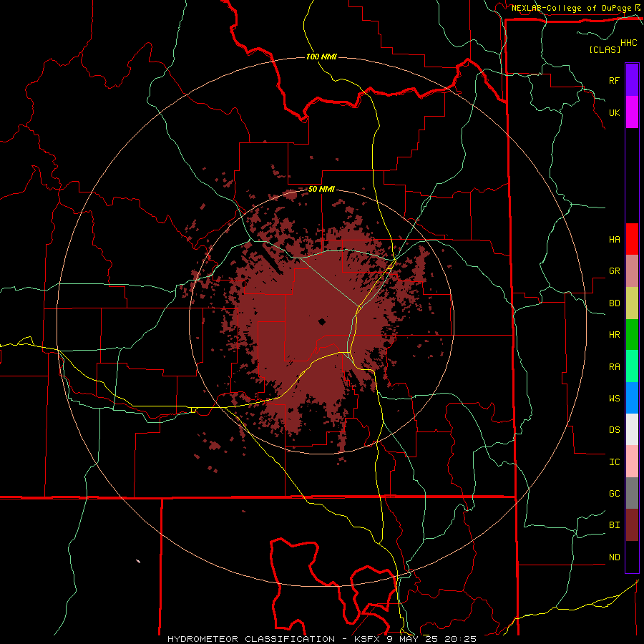Select the IC light pink swatch
The image size is (644, 644).
point(632,462)
